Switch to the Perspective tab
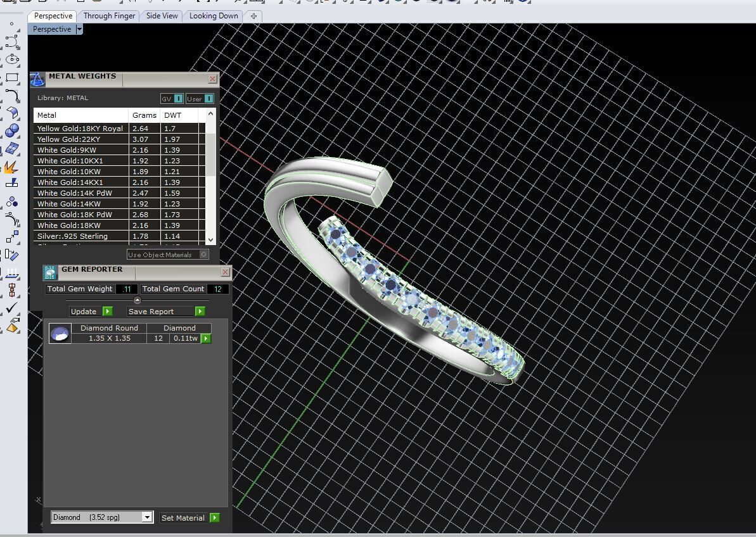 point(53,16)
